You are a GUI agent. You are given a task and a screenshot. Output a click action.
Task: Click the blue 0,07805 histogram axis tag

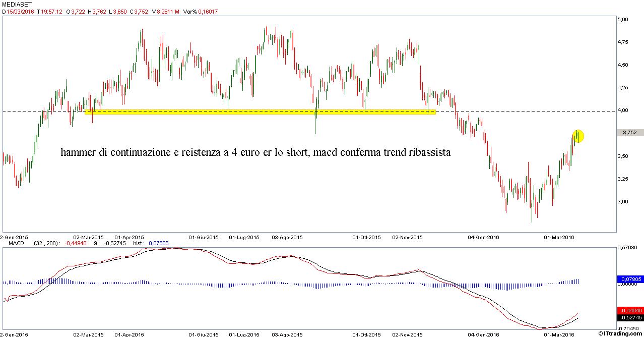click(630, 278)
